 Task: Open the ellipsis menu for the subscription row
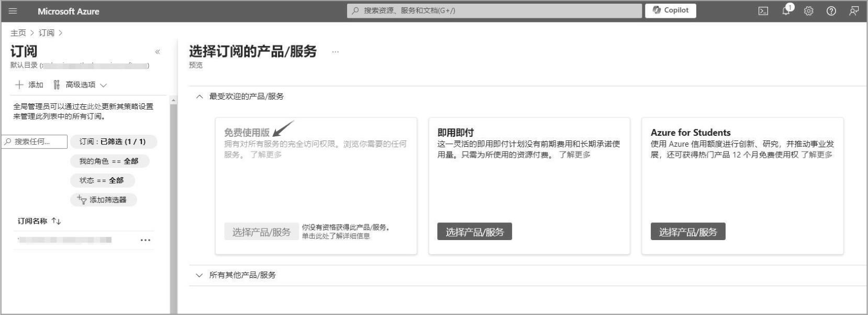coord(146,240)
